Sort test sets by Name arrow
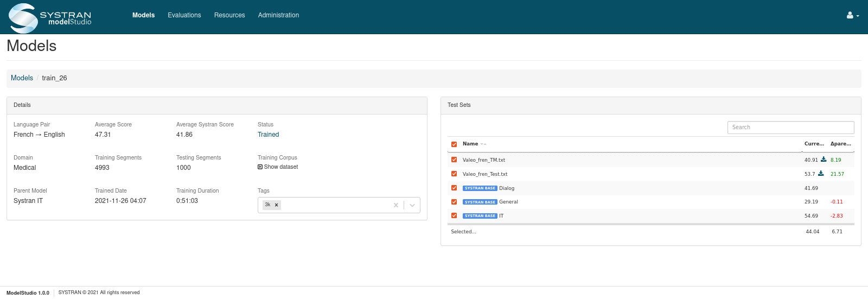The image size is (868, 299). tap(483, 144)
